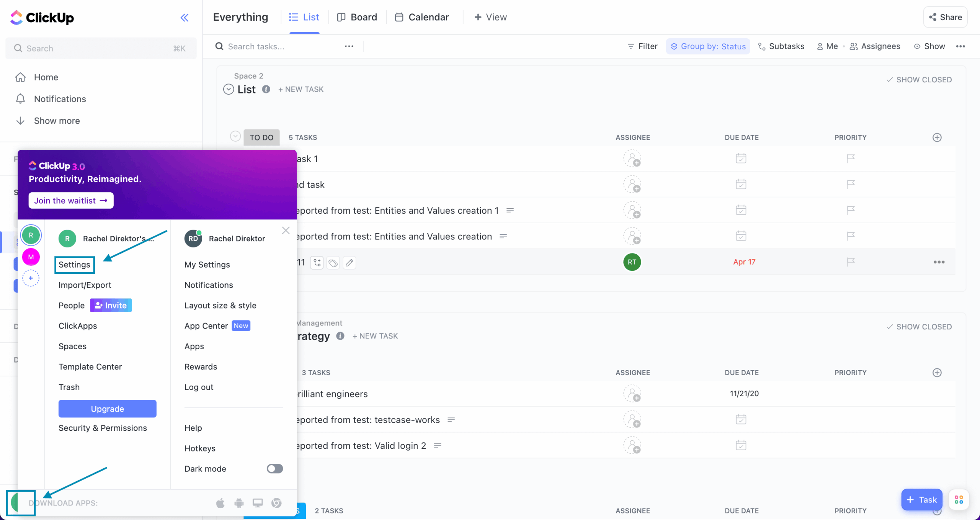The height and width of the screenshot is (520, 980).
Task: Open the ellipsis menu on the Apr 17 row
Action: pyautogui.click(x=939, y=262)
